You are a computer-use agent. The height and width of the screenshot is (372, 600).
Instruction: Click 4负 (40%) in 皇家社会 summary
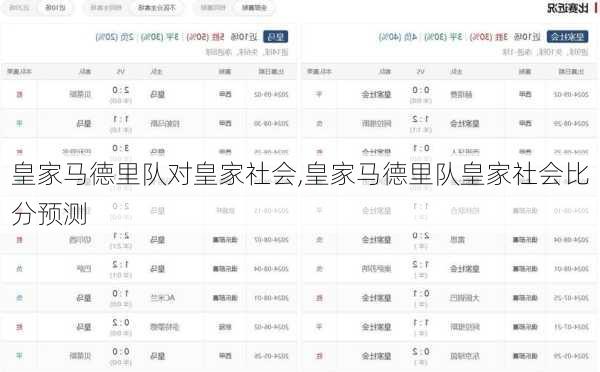click(398, 37)
